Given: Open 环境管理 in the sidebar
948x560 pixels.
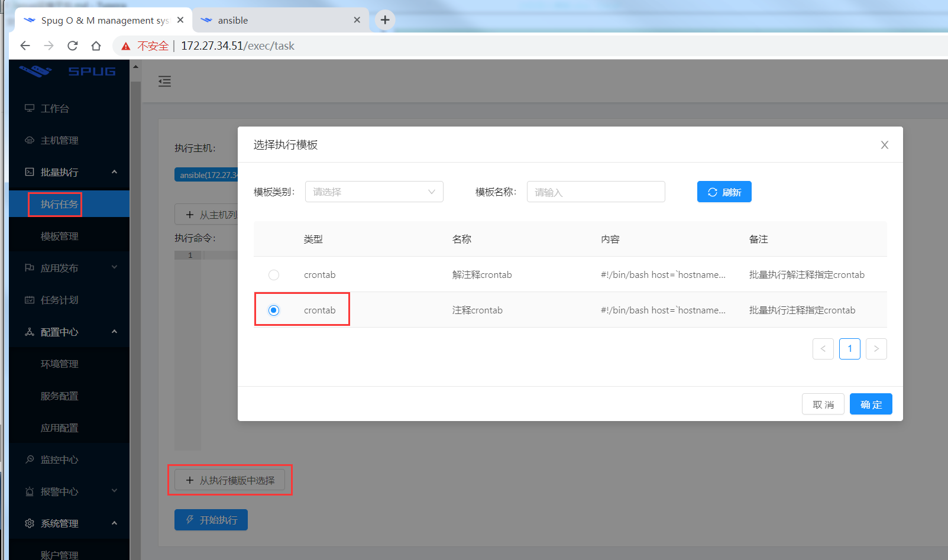Looking at the screenshot, I should click(x=69, y=364).
